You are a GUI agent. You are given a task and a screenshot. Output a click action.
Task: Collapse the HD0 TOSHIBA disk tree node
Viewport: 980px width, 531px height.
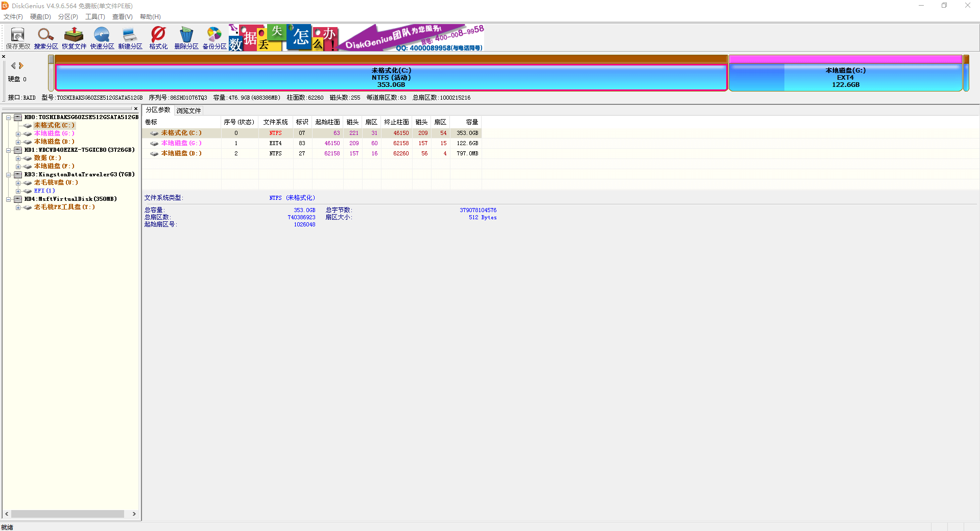click(9, 118)
